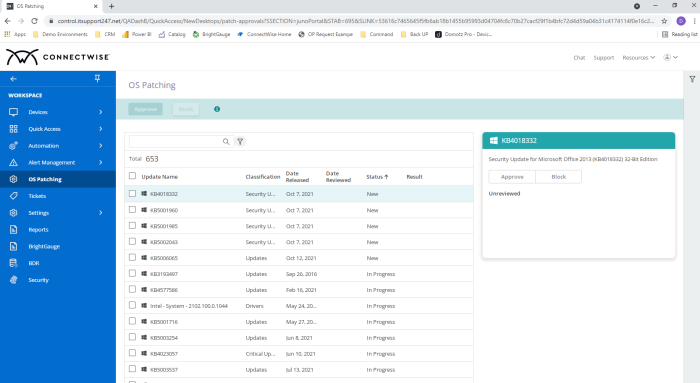Image resolution: width=700 pixels, height=383 pixels.
Task: Expand the Devices sidebar submenu
Action: click(101, 112)
